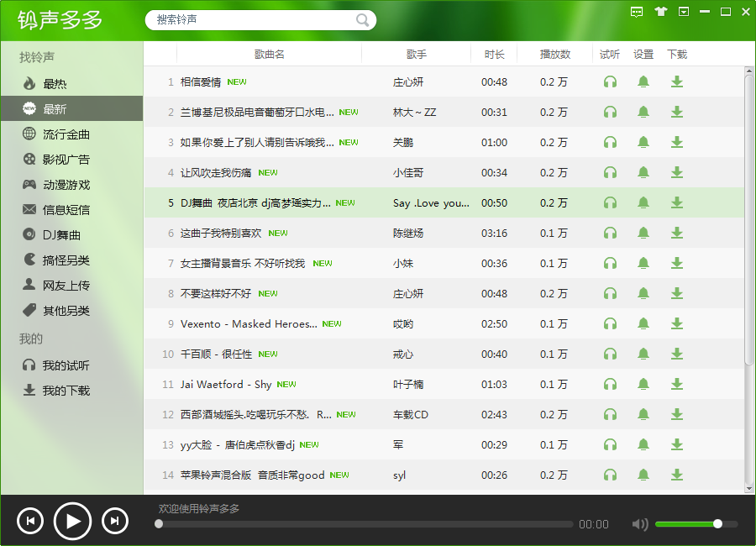
Task: Mute audio via the speaker icon
Action: [639, 523]
